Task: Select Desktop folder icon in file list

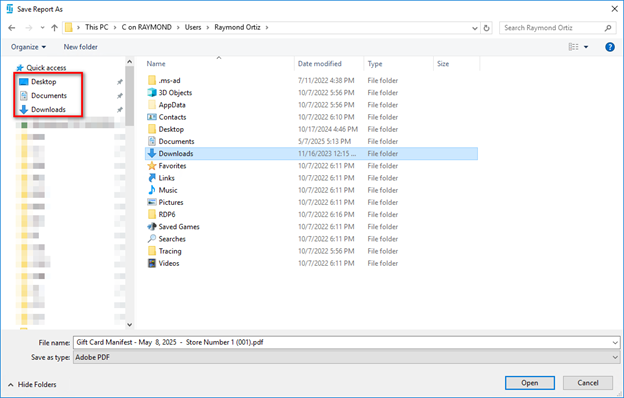Action: [152, 129]
